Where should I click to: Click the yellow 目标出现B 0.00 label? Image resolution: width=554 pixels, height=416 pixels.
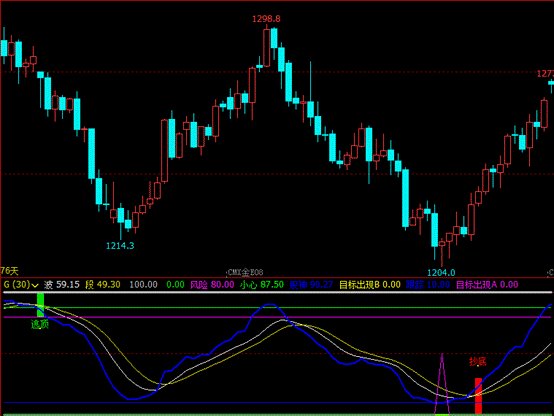[370, 285]
